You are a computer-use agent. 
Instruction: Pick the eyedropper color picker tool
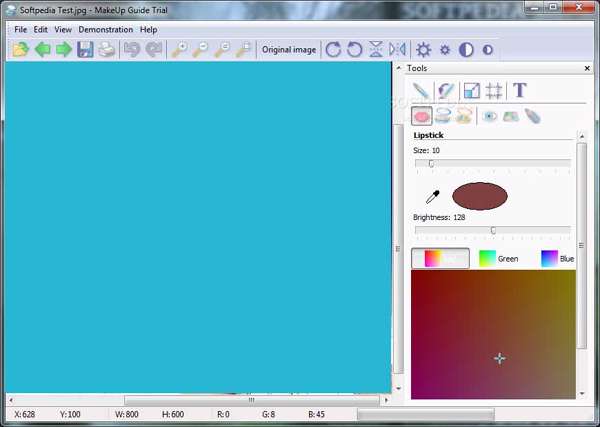433,197
